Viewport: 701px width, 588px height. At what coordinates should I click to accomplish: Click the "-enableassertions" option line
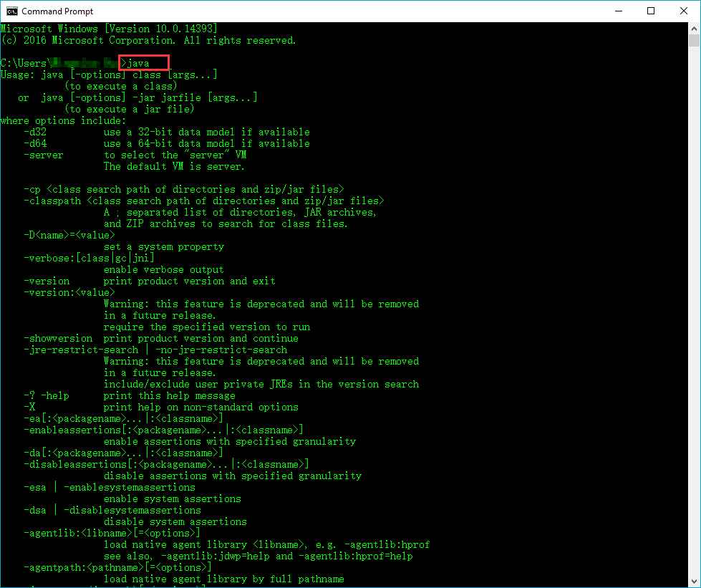tap(163, 430)
